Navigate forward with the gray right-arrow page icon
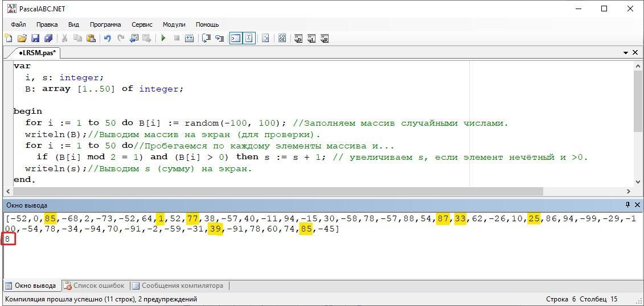644x306 pixels. tap(147, 38)
